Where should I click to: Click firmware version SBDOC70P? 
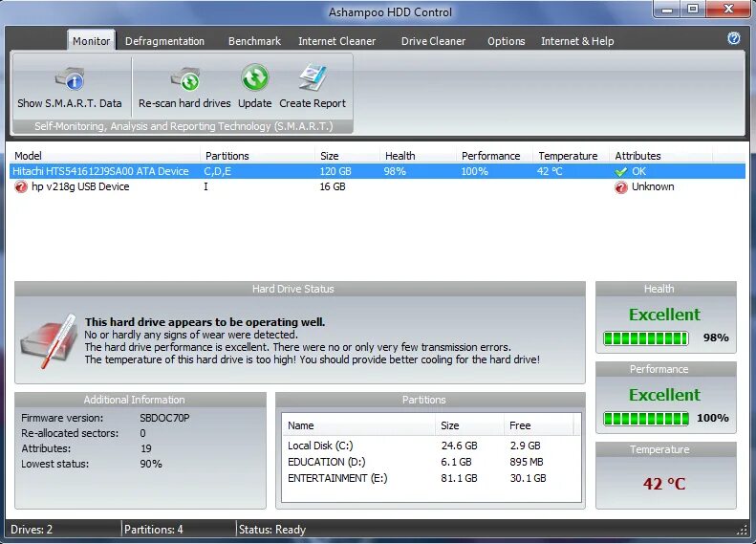[x=165, y=418]
